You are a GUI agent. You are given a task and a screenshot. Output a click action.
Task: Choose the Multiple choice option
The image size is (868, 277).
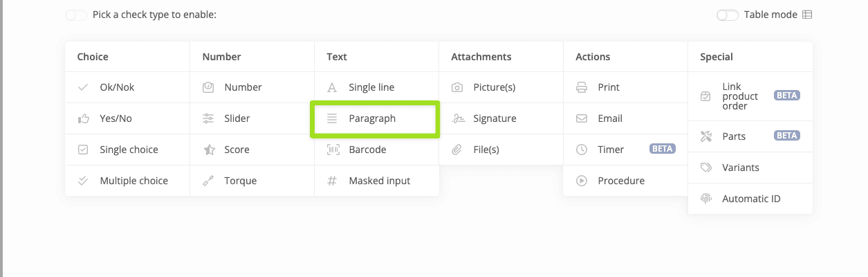(133, 181)
